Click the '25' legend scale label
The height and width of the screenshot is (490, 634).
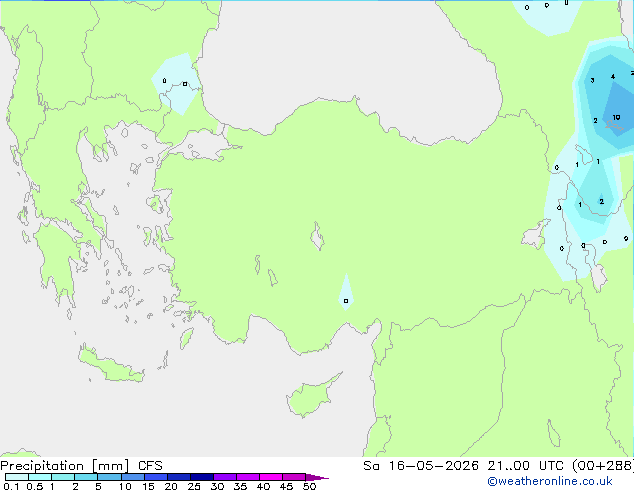coord(194,486)
